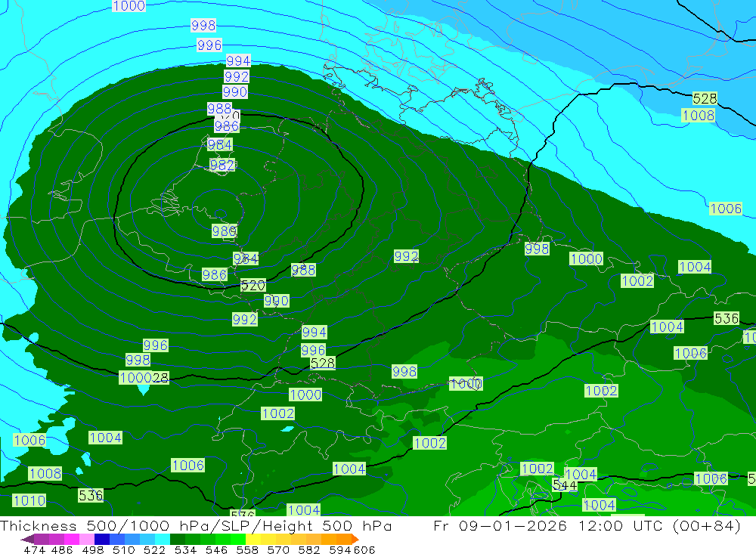Click the center of the low pressure system

coord(221,213)
